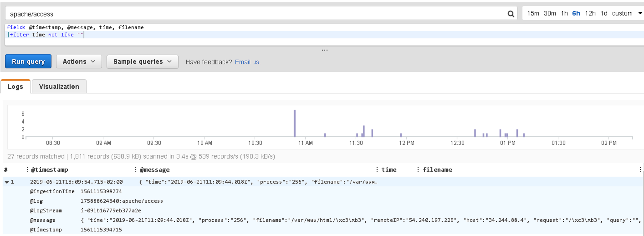644x236 pixels.
Task: Open the Actions dropdown
Action: [79, 62]
